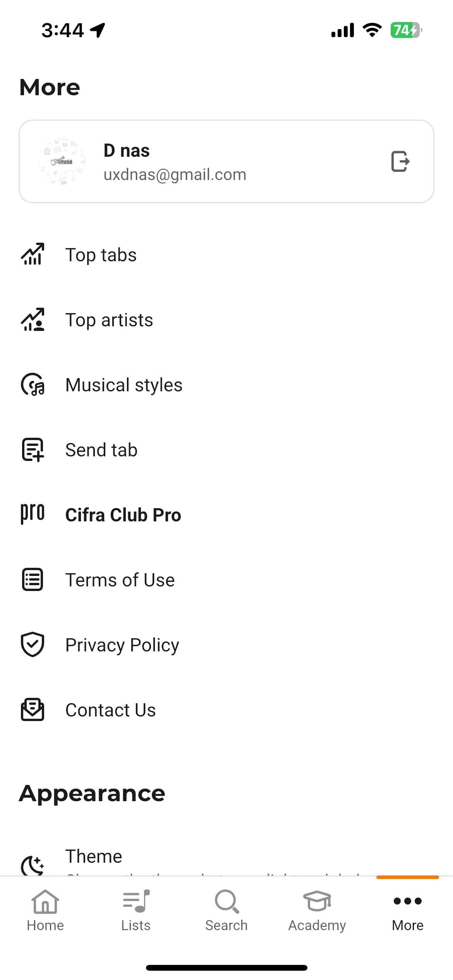Tap the Top tabs chart icon
Screen dimensions: 453x980
pyautogui.click(x=33, y=254)
